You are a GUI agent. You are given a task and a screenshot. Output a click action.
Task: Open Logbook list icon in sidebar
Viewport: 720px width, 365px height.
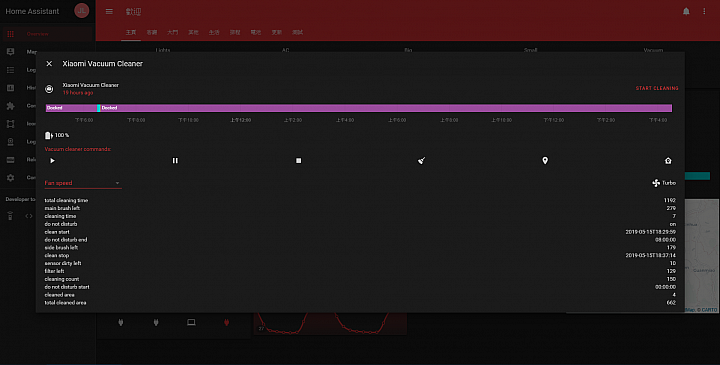tap(11, 70)
